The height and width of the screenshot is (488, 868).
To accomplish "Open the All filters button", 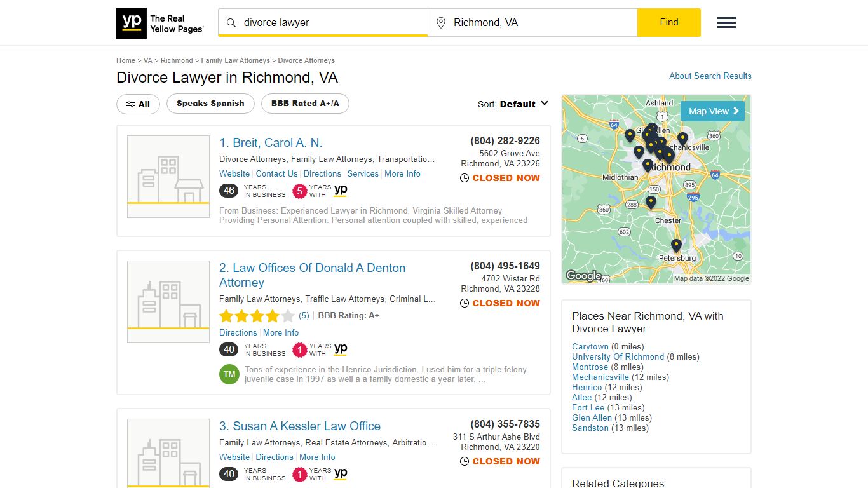I will click(x=138, y=104).
